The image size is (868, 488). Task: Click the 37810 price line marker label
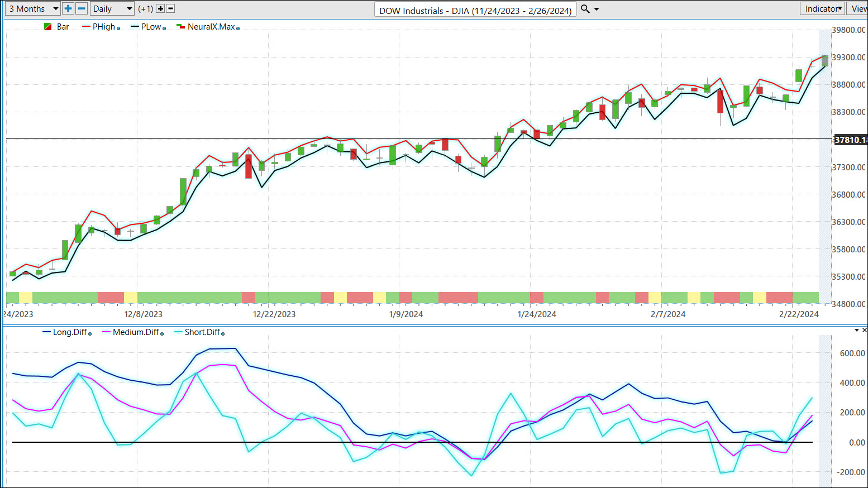(851, 140)
